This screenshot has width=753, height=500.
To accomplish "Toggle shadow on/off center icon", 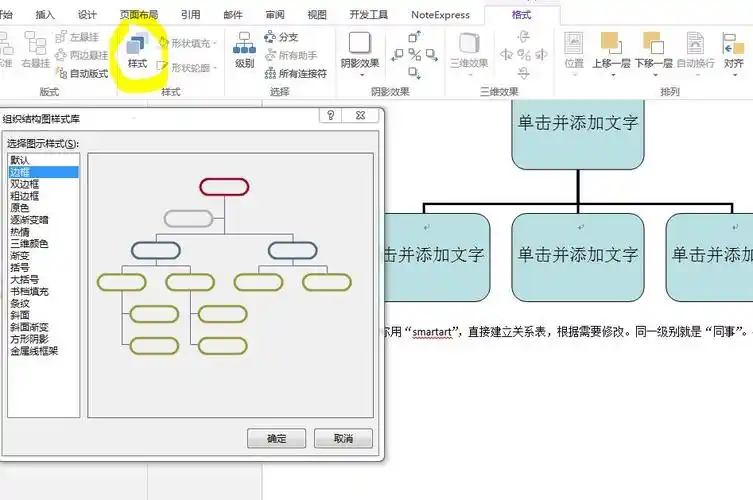I will click(414, 55).
